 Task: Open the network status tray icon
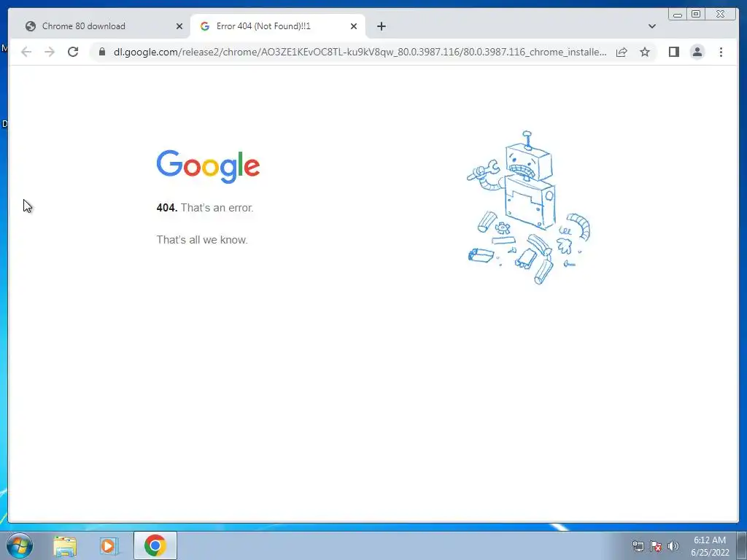(638, 546)
